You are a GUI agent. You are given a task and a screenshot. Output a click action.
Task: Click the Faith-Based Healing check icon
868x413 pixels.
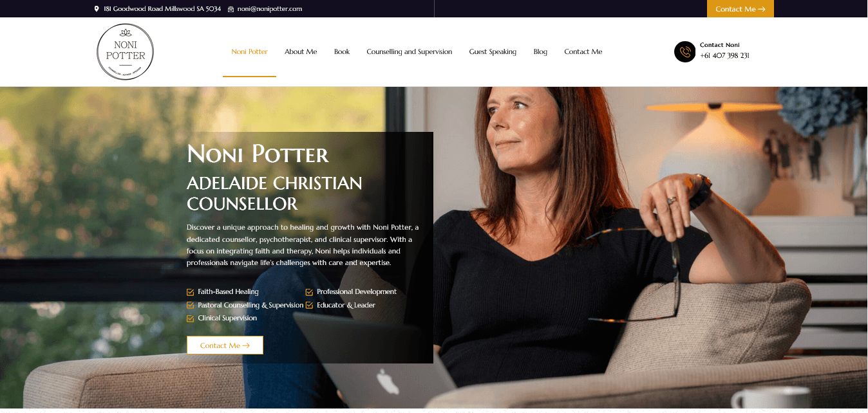[190, 292]
